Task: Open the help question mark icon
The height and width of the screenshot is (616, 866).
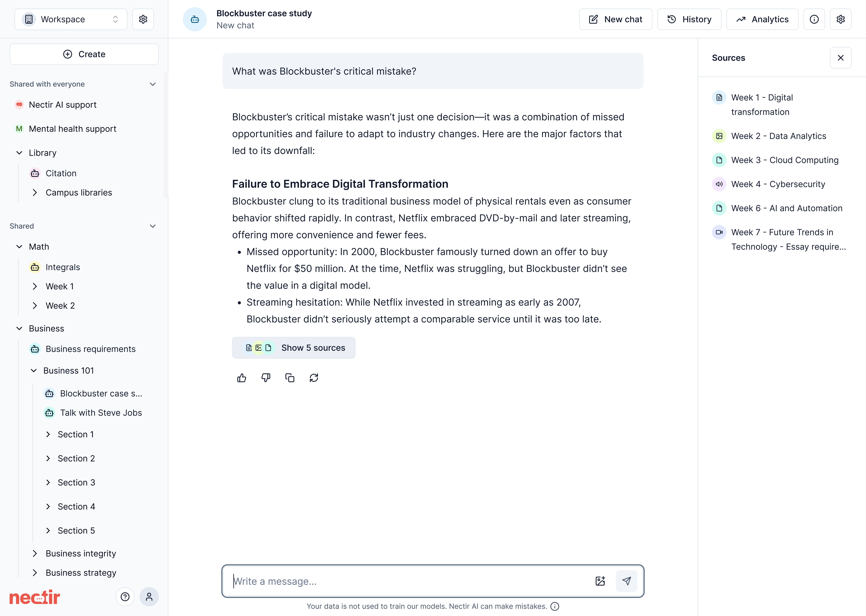Action: click(125, 597)
